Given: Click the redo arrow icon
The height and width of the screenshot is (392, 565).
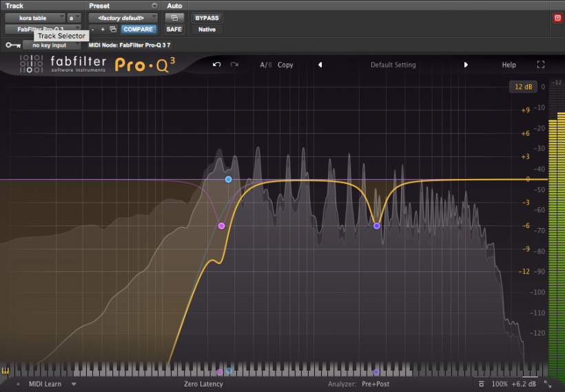Looking at the screenshot, I should [x=234, y=65].
